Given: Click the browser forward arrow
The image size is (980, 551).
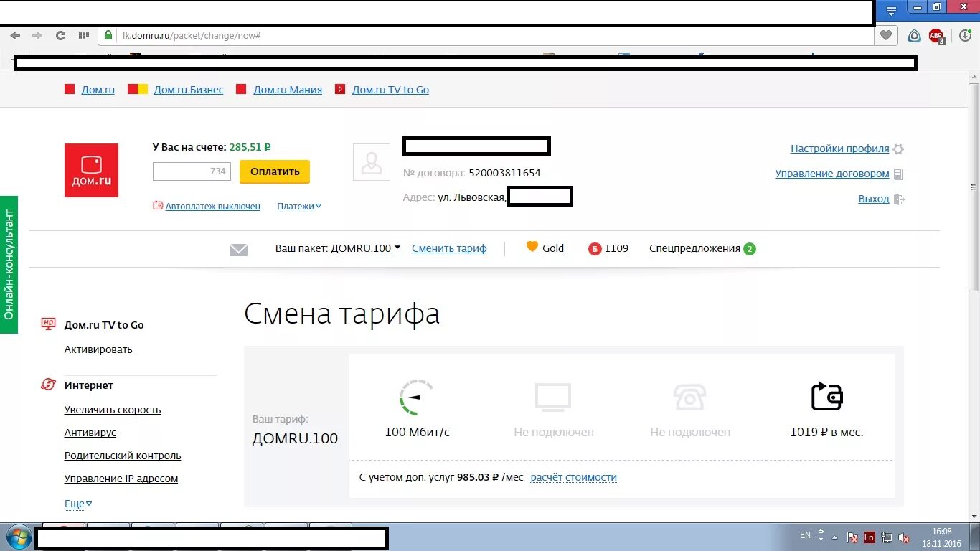Looking at the screenshot, I should 37,35.
